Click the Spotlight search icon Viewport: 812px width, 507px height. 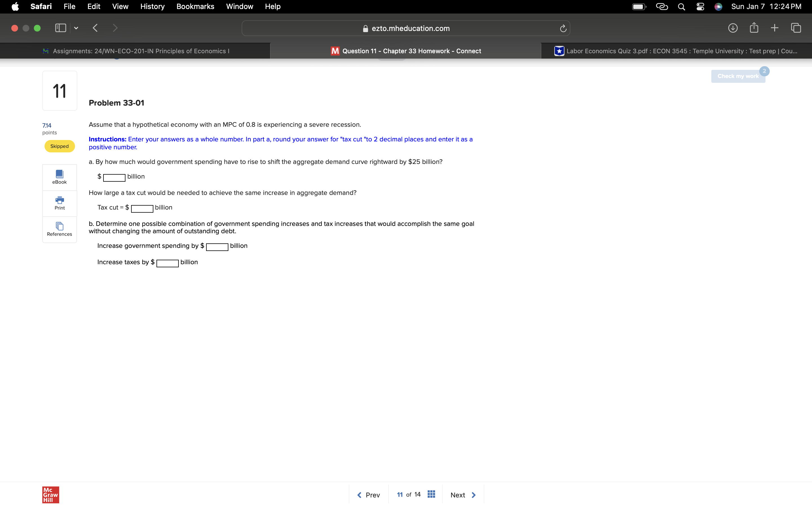pos(681,6)
